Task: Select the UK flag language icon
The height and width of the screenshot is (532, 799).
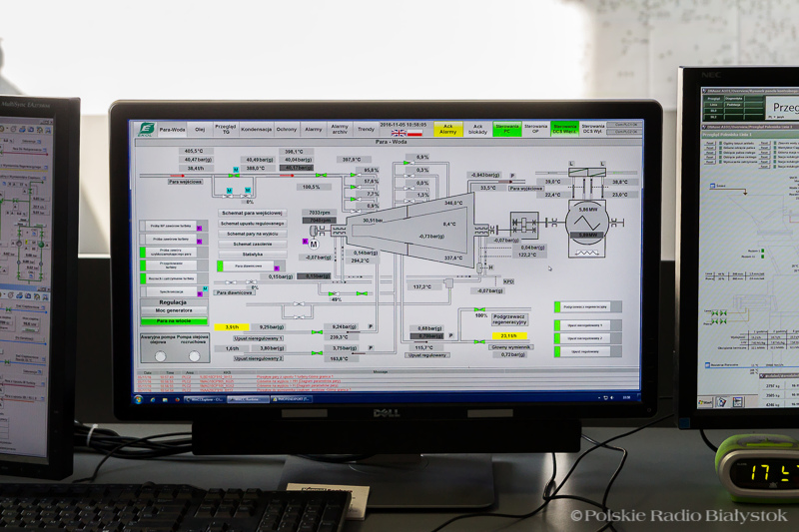Action: pyautogui.click(x=399, y=133)
